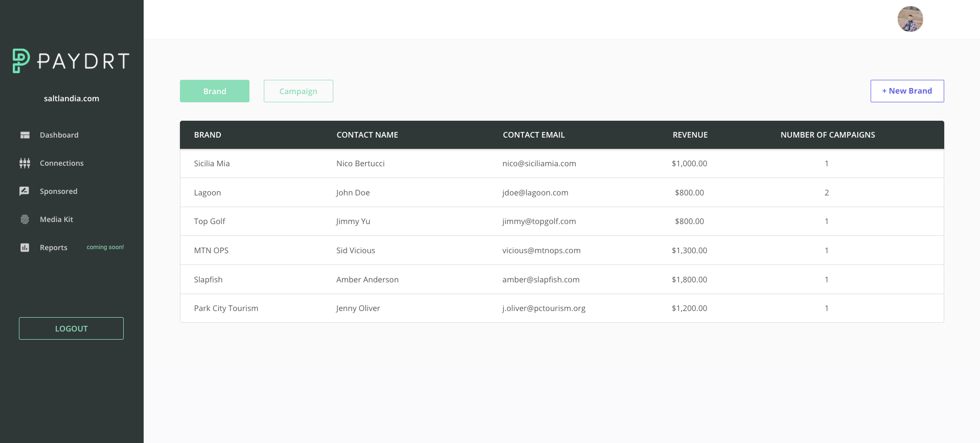Click Park City Tourism revenue $1,200.00
Viewport: 980px width, 443px height.
pos(690,308)
